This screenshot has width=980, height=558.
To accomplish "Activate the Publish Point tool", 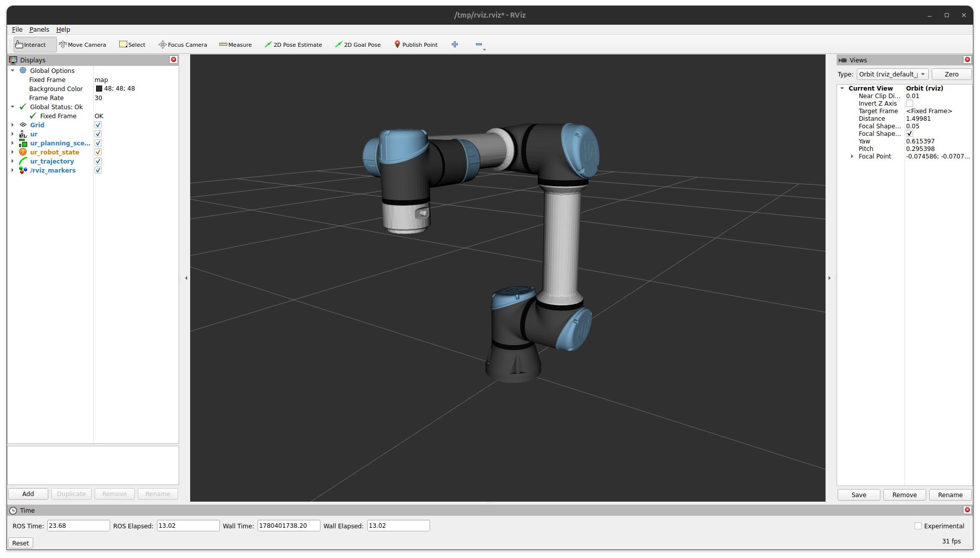I will pos(416,45).
